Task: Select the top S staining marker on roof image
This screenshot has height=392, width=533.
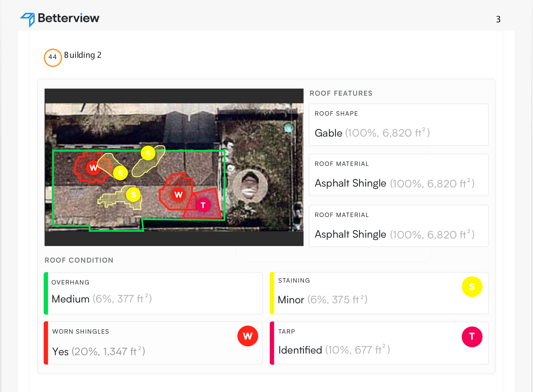Action: click(148, 153)
